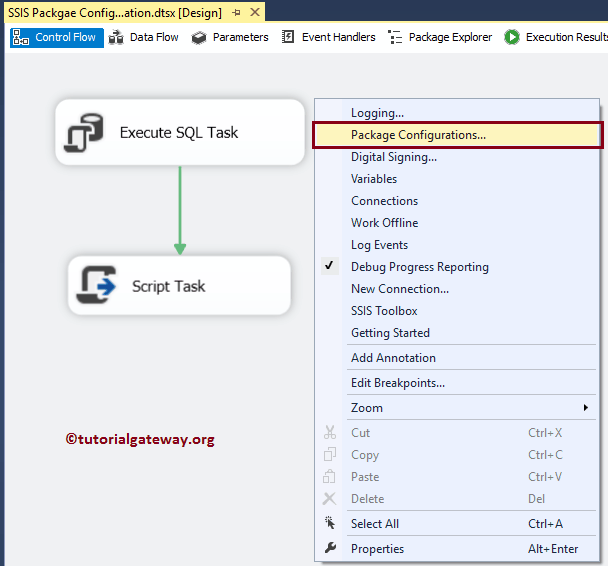Image resolution: width=608 pixels, height=566 pixels.
Task: Click the Ctrl+A shortcut text
Action: [545, 524]
